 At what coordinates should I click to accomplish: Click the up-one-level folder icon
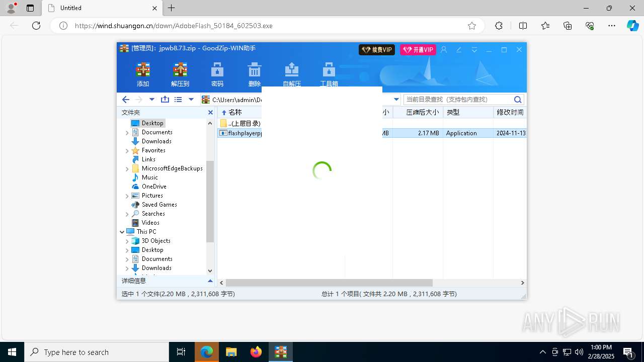(x=165, y=100)
